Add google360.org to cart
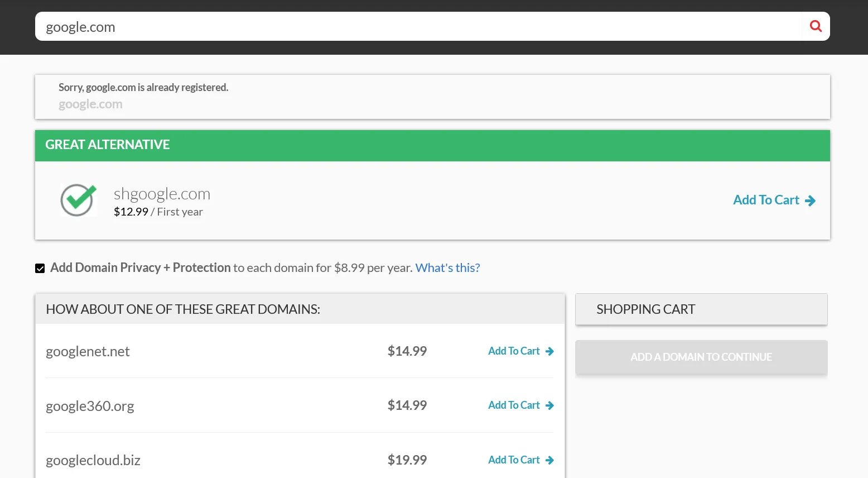This screenshot has width=868, height=478. pyautogui.click(x=521, y=405)
